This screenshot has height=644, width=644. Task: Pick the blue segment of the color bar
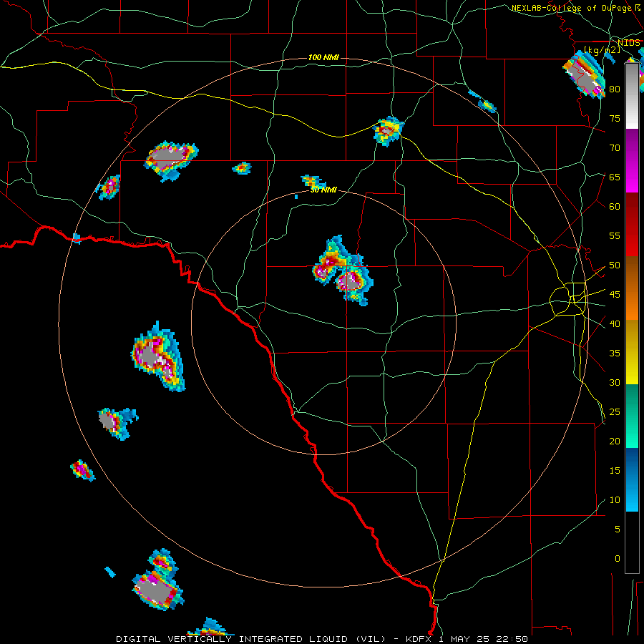coord(632,479)
